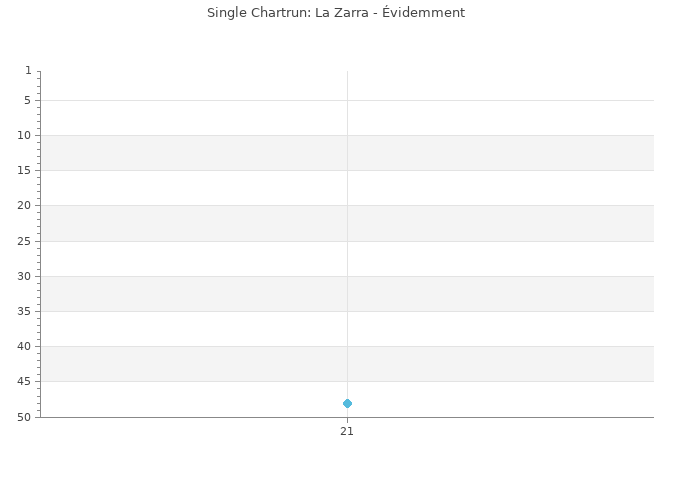
Task: Select the x-axis label 21
Action: click(x=347, y=431)
